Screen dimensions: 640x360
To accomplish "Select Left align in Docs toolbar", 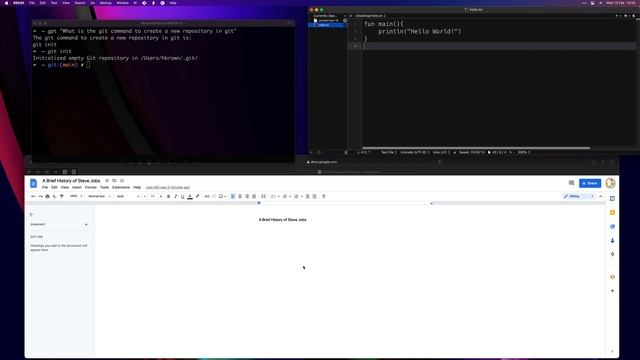I will [x=233, y=196].
